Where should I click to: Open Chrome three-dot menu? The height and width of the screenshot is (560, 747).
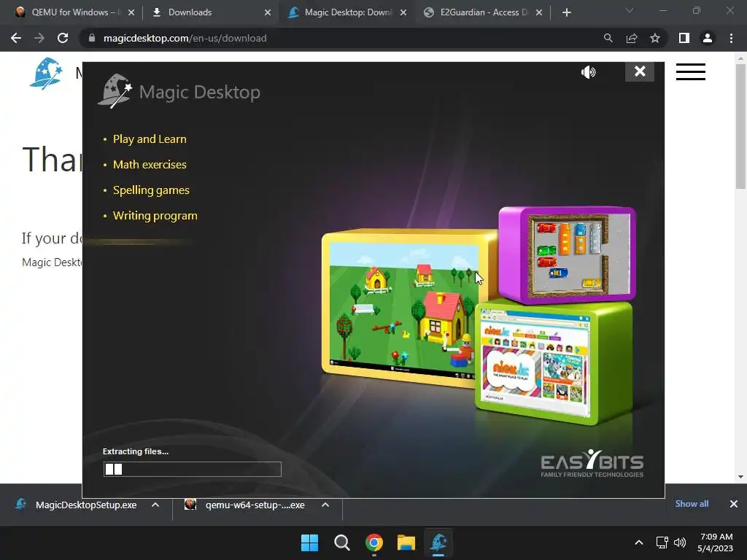click(x=731, y=38)
